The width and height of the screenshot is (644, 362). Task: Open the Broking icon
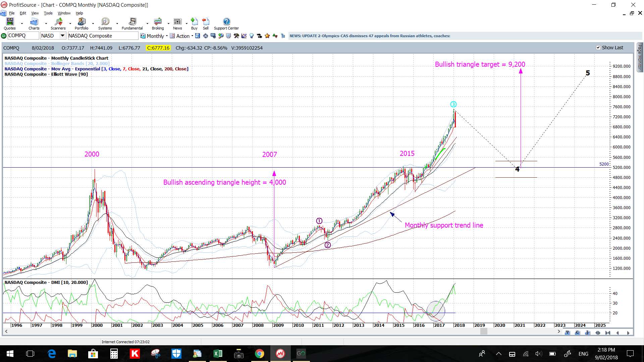(158, 23)
